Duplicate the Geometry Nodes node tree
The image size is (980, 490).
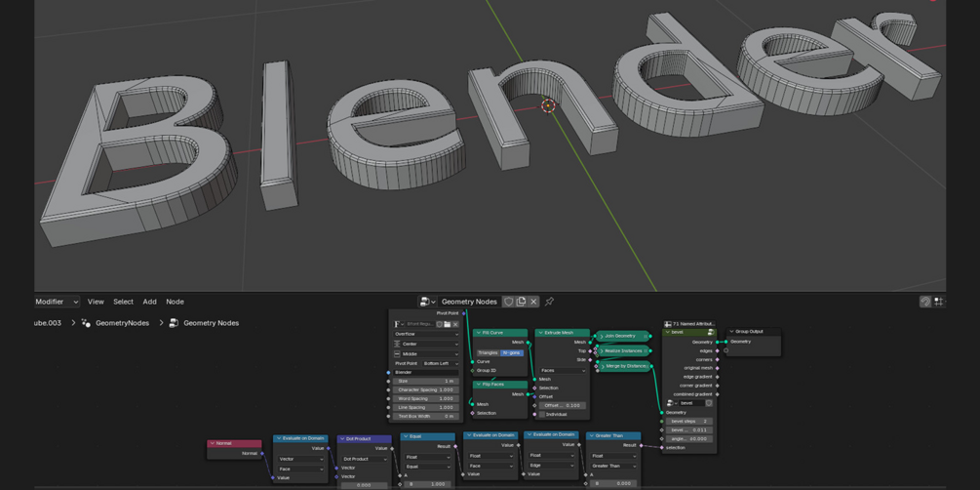coord(521,302)
